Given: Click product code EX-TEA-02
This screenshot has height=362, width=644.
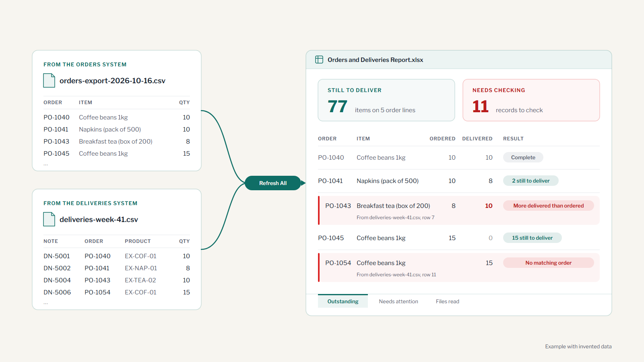Looking at the screenshot, I should 140,280.
